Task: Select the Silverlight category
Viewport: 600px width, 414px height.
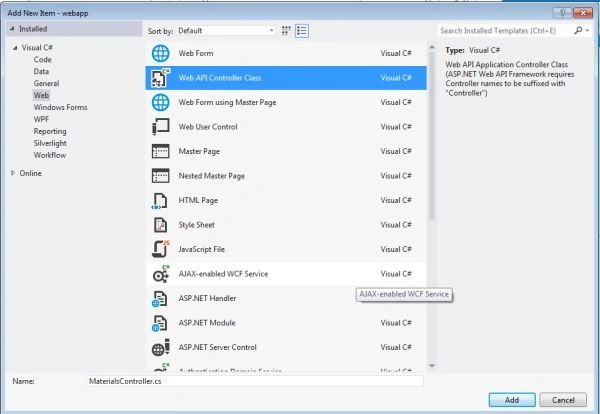Action: 50,143
